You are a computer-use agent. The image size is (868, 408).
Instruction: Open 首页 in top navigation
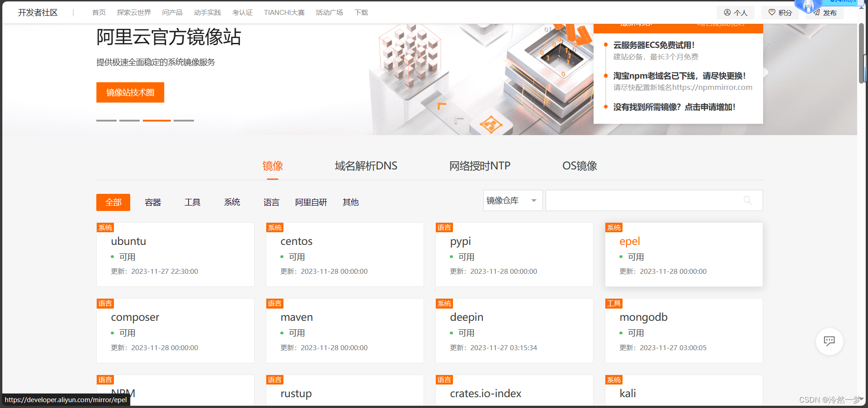99,13
